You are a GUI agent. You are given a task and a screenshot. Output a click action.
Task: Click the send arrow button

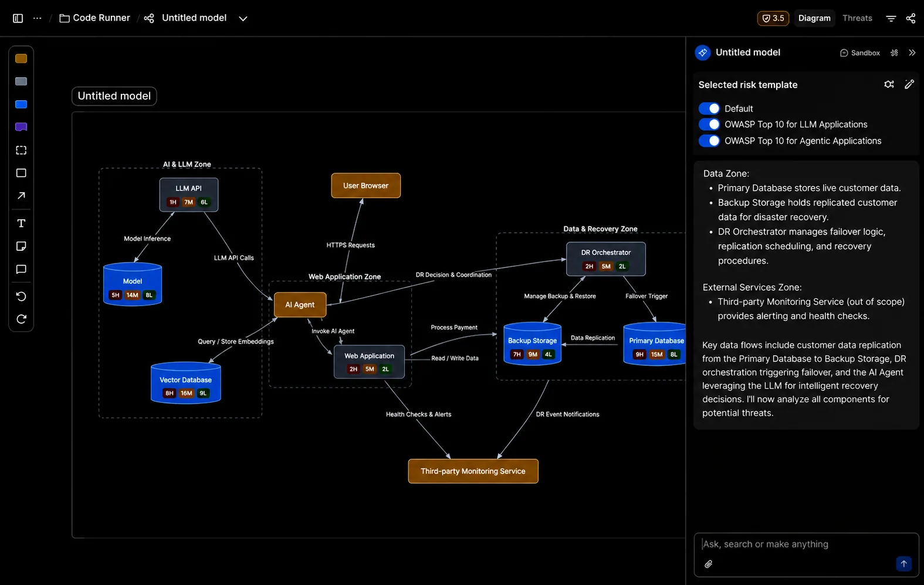click(x=903, y=563)
